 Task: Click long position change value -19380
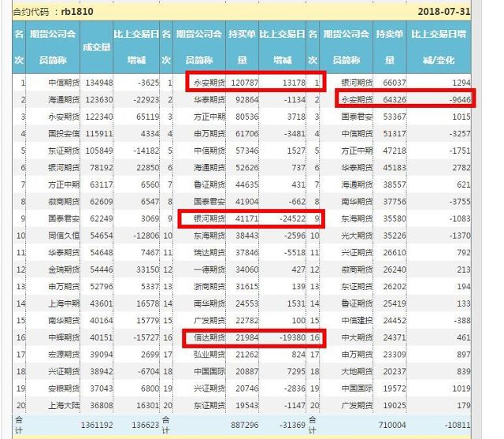point(292,337)
